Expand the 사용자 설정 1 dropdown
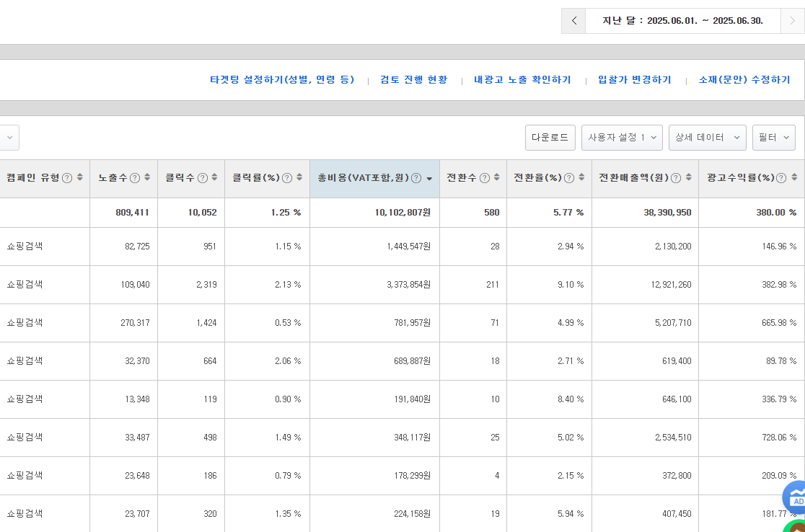Viewport: 805px width, 532px height. pos(622,138)
